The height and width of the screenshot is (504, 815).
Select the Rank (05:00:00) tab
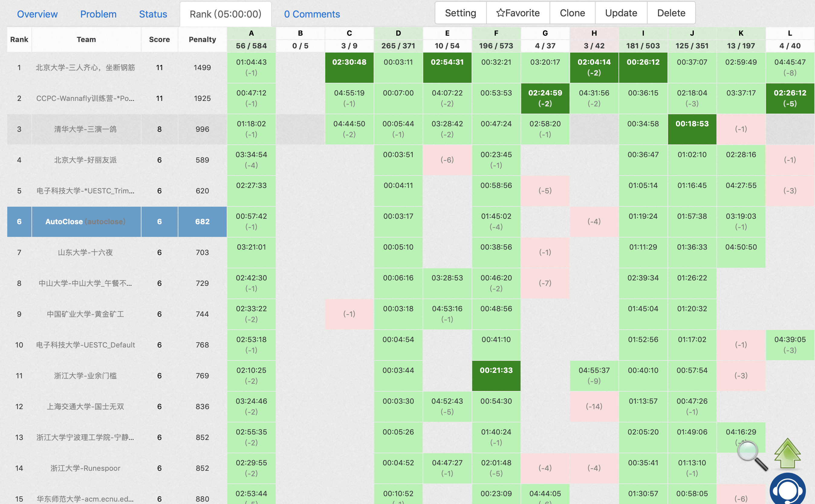coord(226,14)
